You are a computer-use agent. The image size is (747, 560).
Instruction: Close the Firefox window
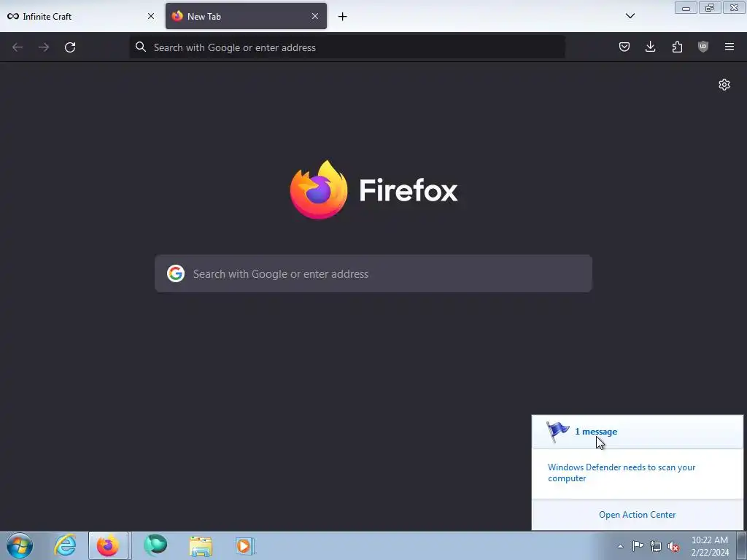point(734,7)
